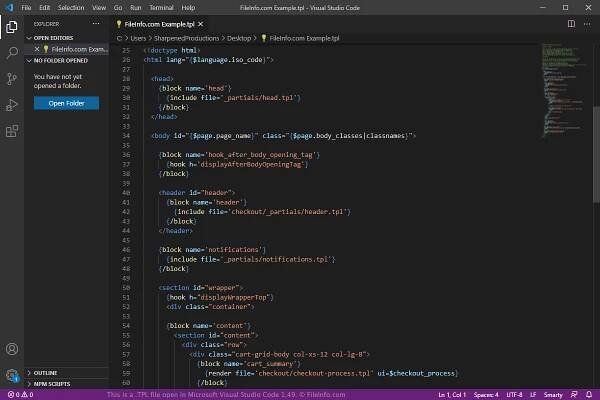Screen dimensions: 600x400
Task: Change indentation via Spaces: 4
Action: (486, 395)
